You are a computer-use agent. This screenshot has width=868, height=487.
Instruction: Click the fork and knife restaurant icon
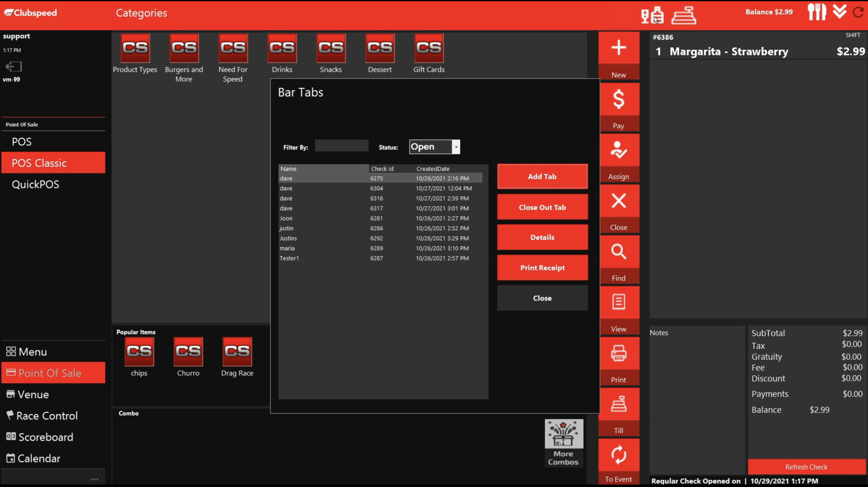(816, 12)
